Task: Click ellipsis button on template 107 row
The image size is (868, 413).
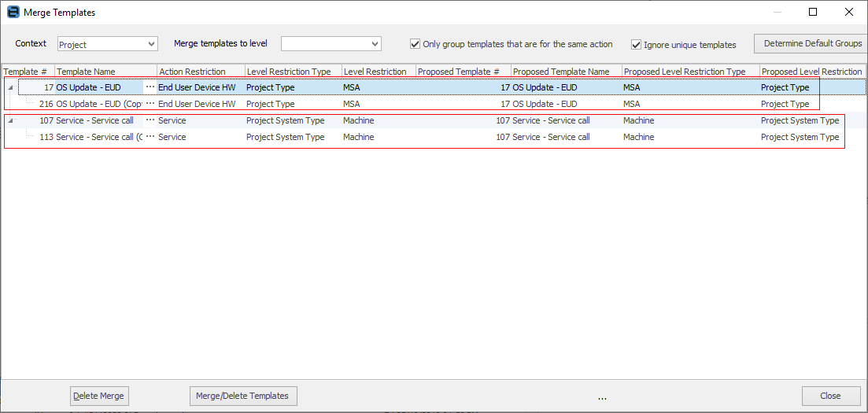Action: point(150,120)
